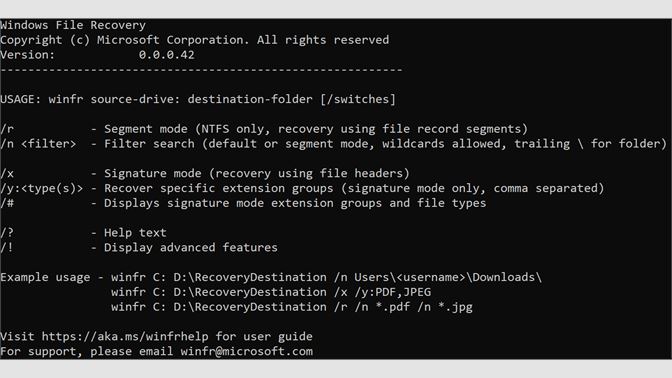This screenshot has width=672, height=378.
Task: Click the USAGE winfr syntax line
Action: pyautogui.click(x=198, y=99)
